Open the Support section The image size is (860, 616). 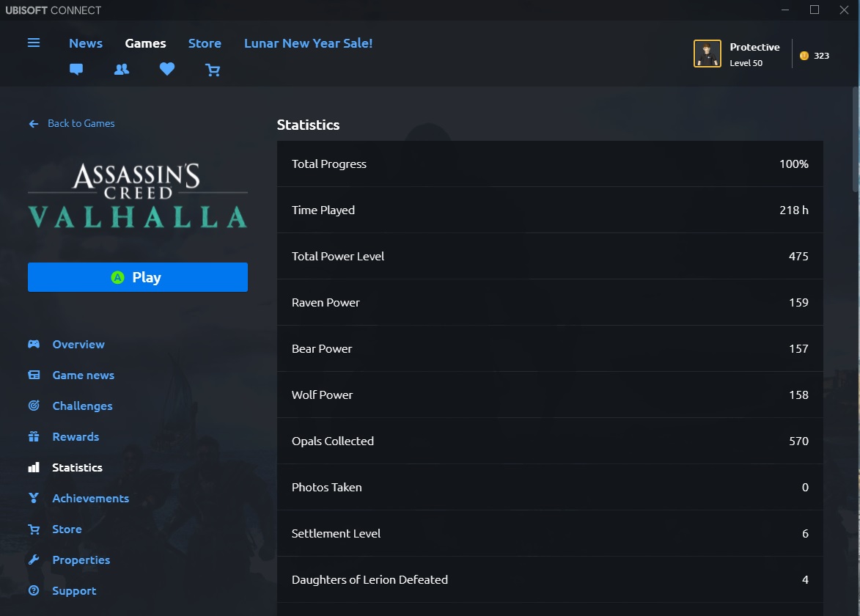point(74,591)
